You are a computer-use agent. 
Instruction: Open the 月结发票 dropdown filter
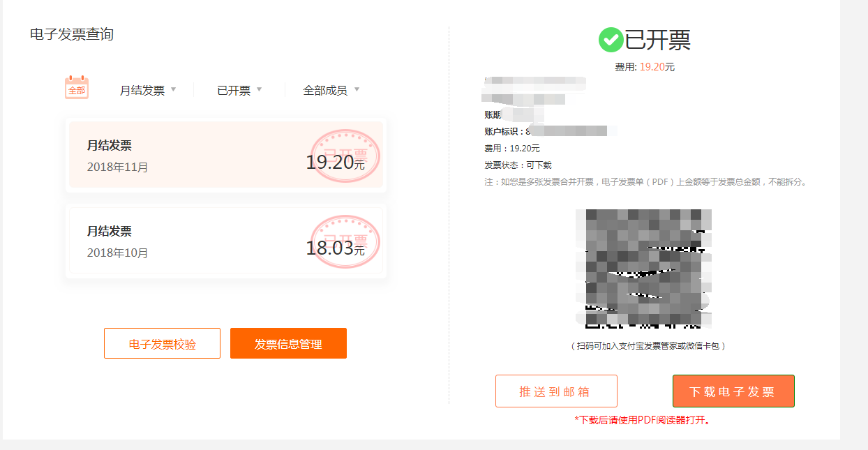pyautogui.click(x=148, y=90)
